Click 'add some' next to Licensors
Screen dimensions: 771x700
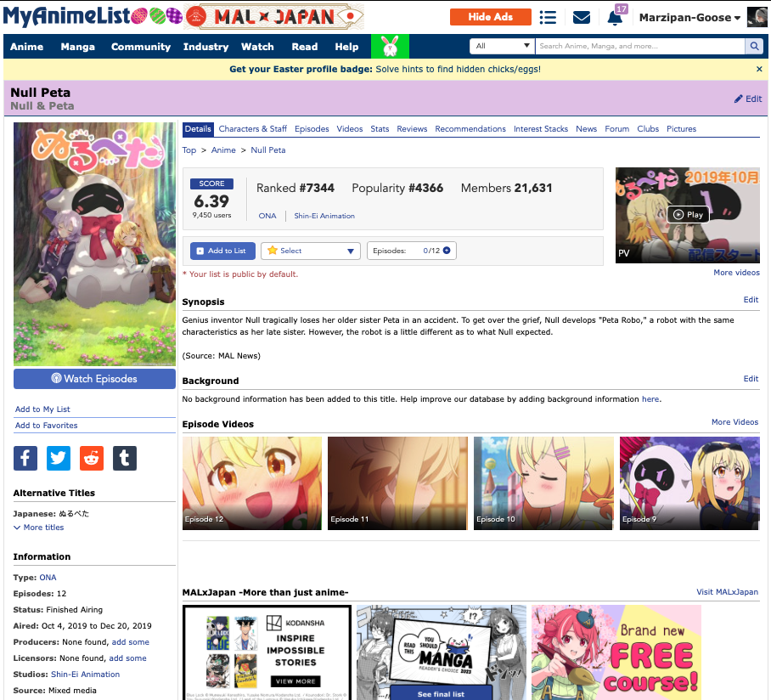[128, 658]
